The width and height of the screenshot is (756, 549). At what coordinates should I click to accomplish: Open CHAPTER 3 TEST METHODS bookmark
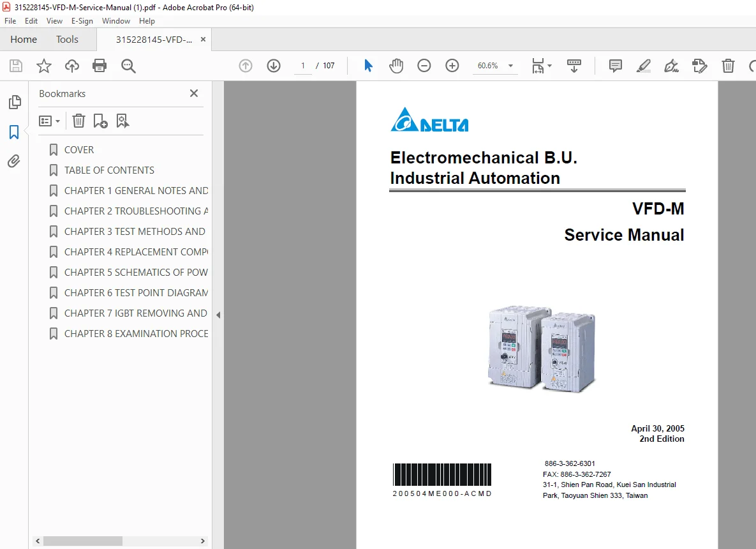pyautogui.click(x=135, y=231)
